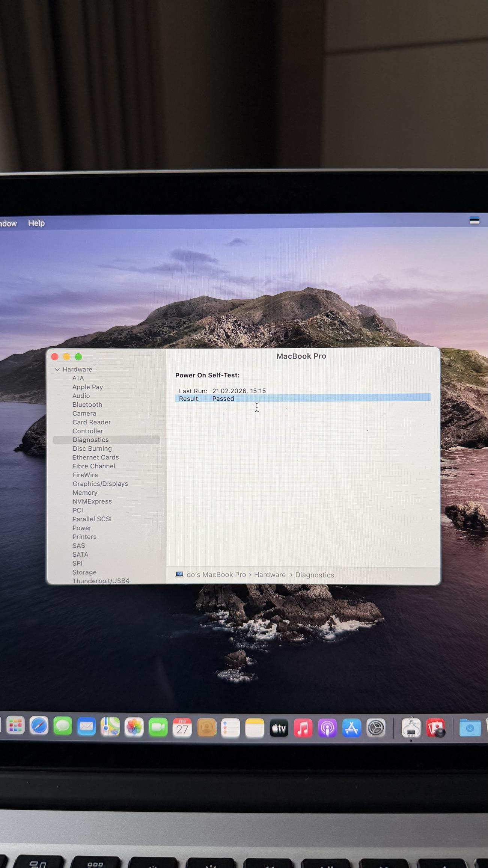Open the Photos app icon
The height and width of the screenshot is (868, 488).
[134, 727]
